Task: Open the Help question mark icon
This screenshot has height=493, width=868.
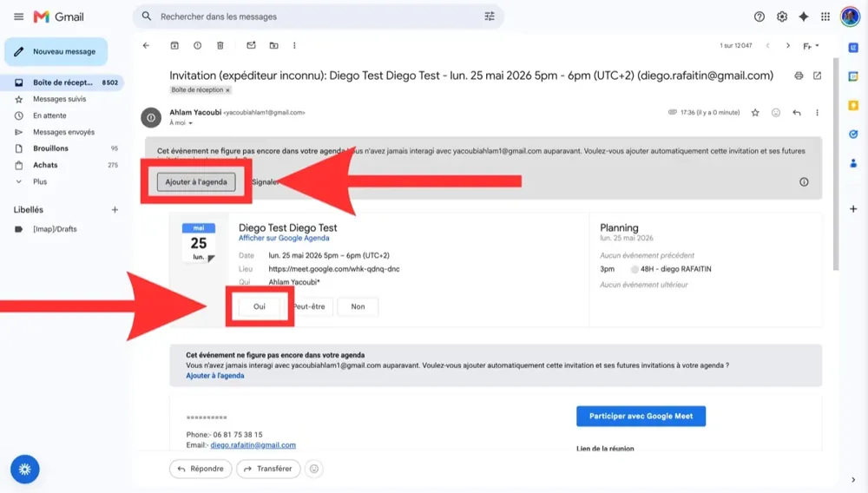Action: click(x=759, y=16)
